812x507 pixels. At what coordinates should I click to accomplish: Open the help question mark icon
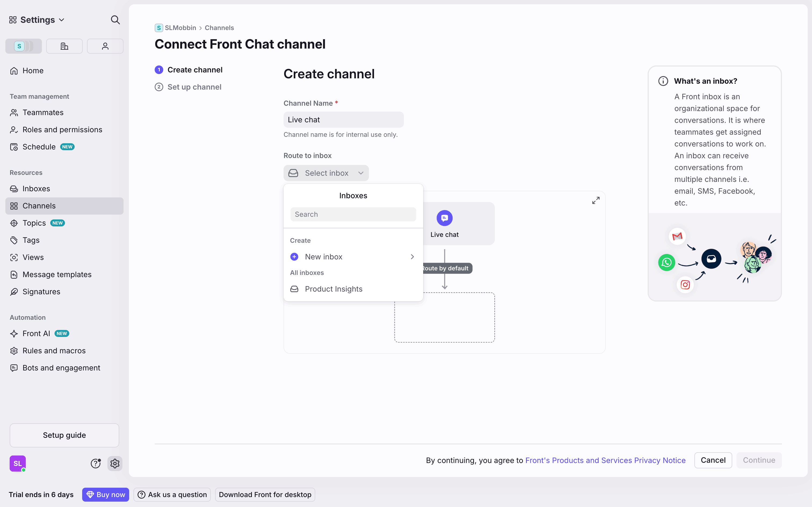pyautogui.click(x=96, y=464)
